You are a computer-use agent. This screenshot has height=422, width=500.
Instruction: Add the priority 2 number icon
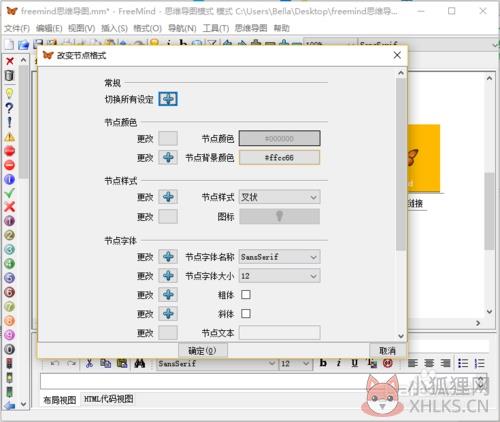coord(10,235)
